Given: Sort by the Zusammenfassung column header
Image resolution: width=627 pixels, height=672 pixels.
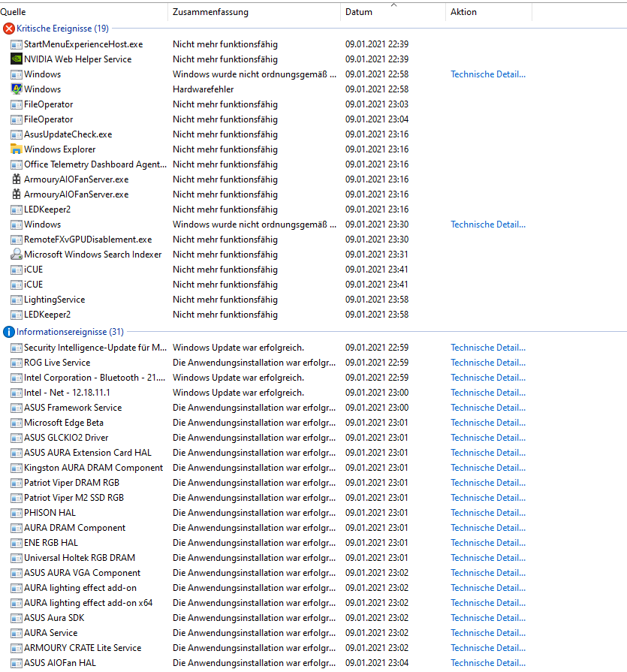Looking at the screenshot, I should 254,12.
